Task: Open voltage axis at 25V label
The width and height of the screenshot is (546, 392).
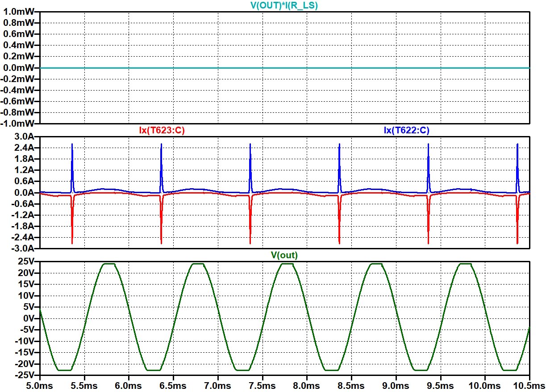Action: pos(28,262)
